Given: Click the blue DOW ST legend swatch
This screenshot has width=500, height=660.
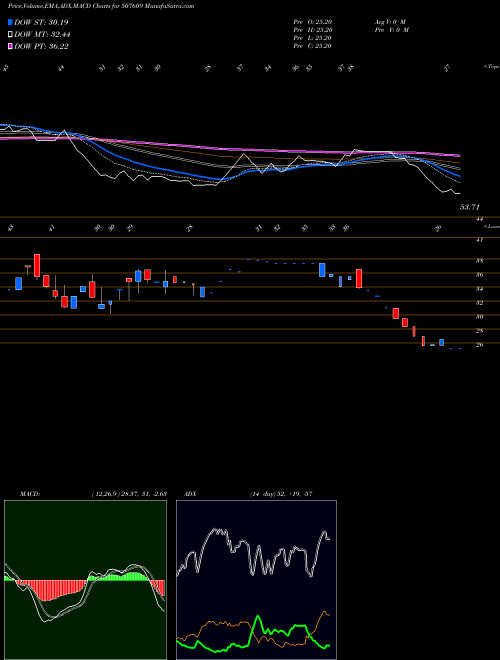Looking at the screenshot, I should [x=11, y=22].
